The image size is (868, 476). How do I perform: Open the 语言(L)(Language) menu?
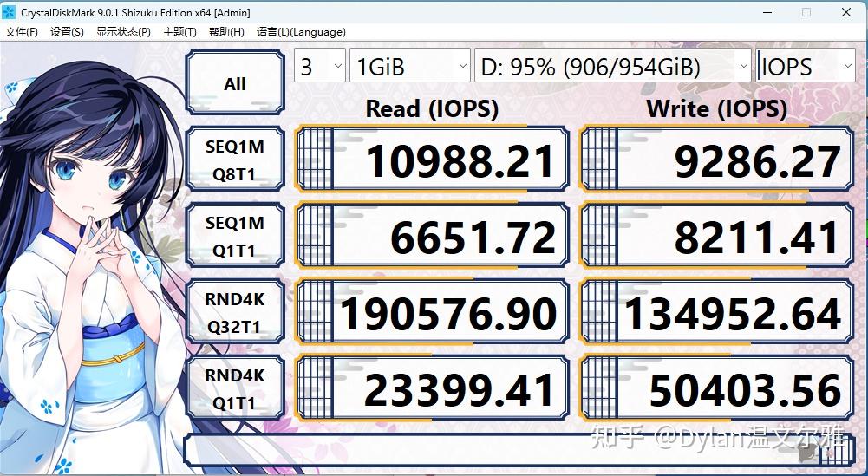click(x=301, y=32)
